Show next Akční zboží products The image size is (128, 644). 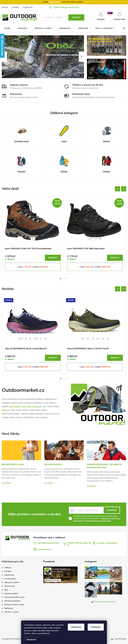coord(124,189)
